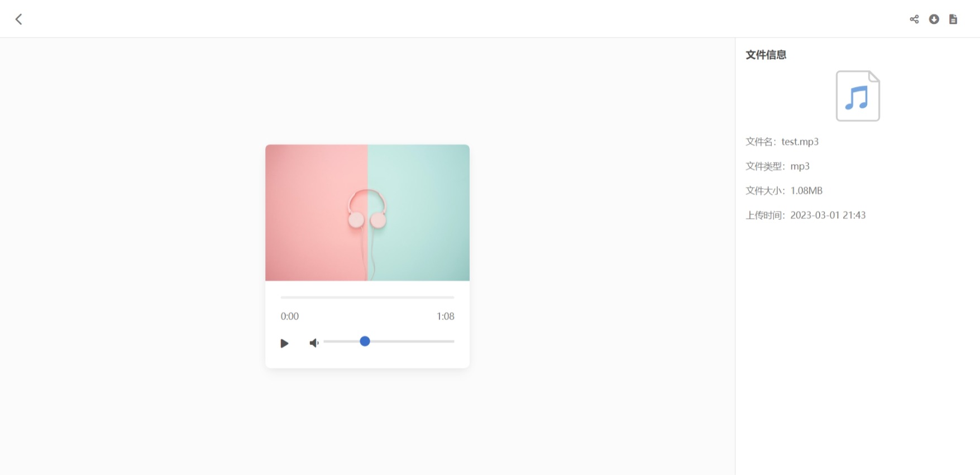Click the blue volume slider handle
The image size is (980, 475).
click(x=365, y=341)
